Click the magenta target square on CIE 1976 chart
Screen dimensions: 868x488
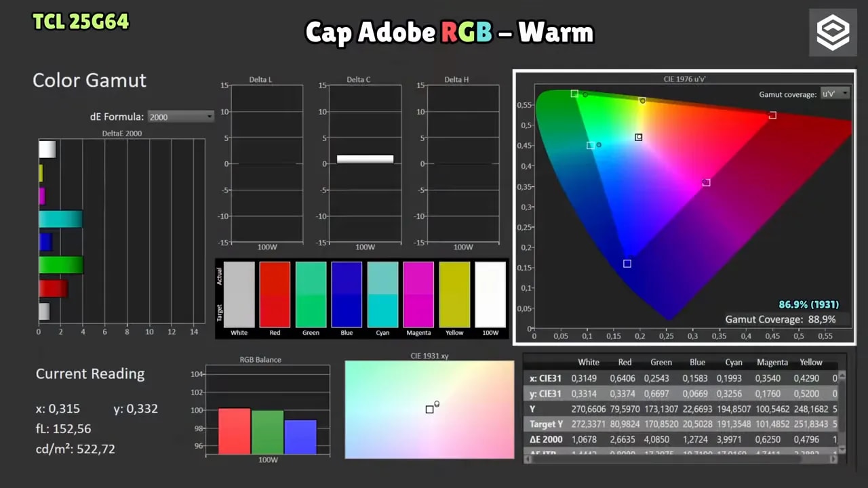pyautogui.click(x=707, y=182)
